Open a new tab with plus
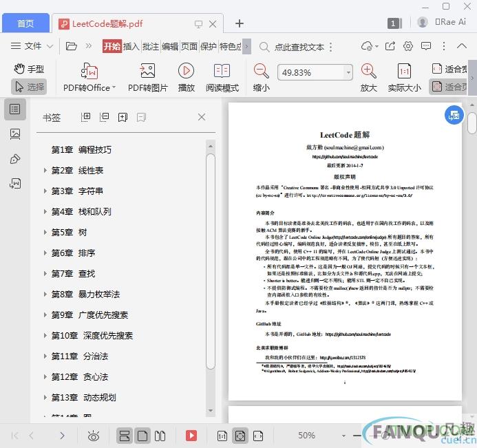Screen dimensions: 477x448 [240, 23]
